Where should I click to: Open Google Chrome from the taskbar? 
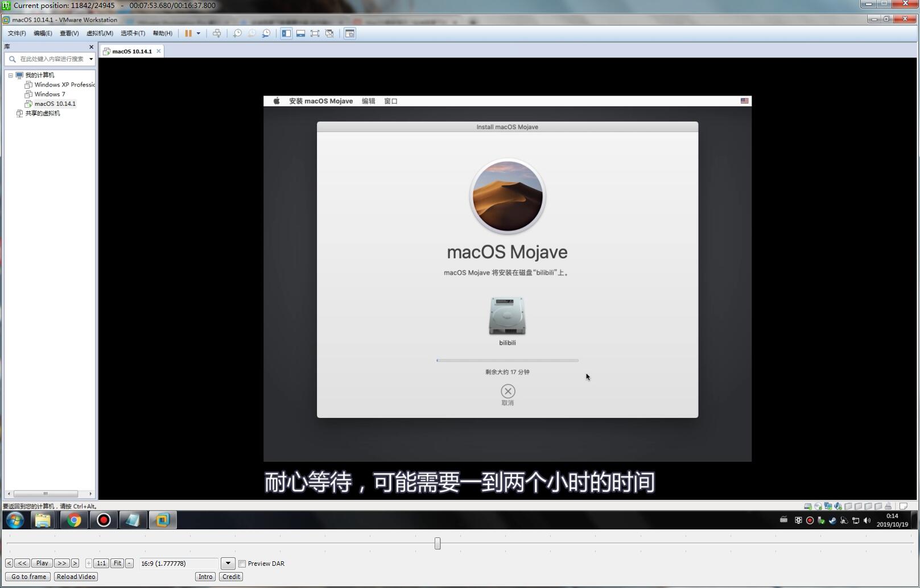74,520
